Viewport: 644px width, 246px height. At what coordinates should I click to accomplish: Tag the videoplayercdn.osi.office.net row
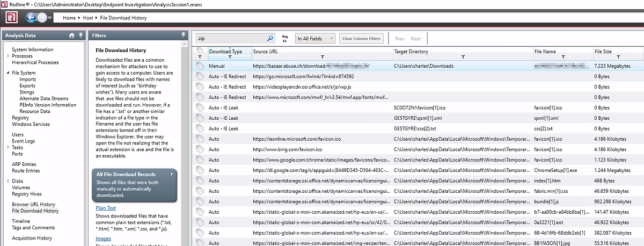tap(200, 86)
